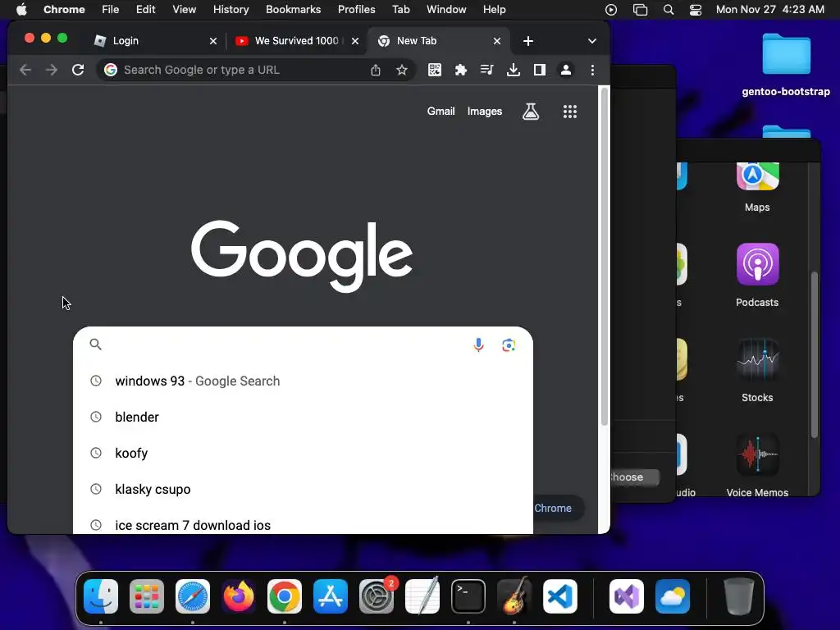
Task: Click the share icon in address bar
Action: click(376, 70)
